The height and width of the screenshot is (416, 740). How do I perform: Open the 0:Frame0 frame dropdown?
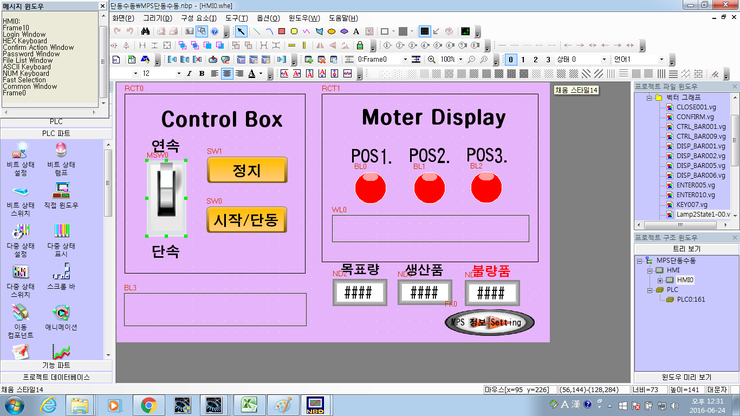[405, 59]
